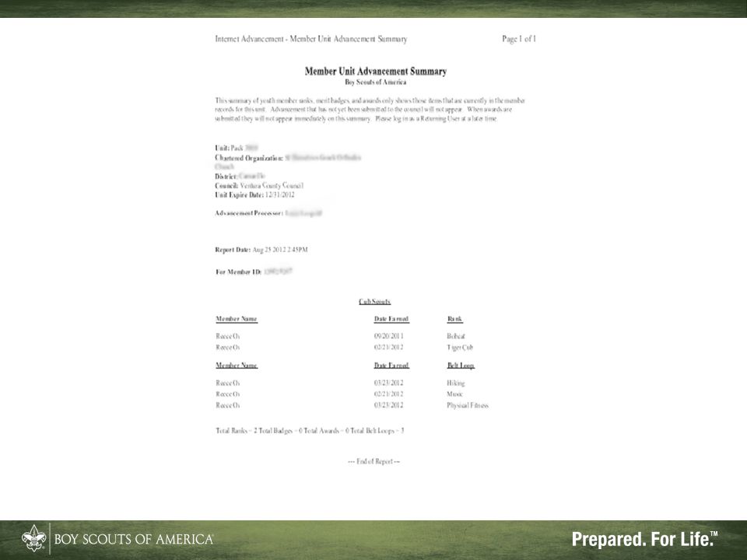The width and height of the screenshot is (747, 560).
Task: Click the 'Member Name' header above Bobcat row
Action: pos(237,319)
